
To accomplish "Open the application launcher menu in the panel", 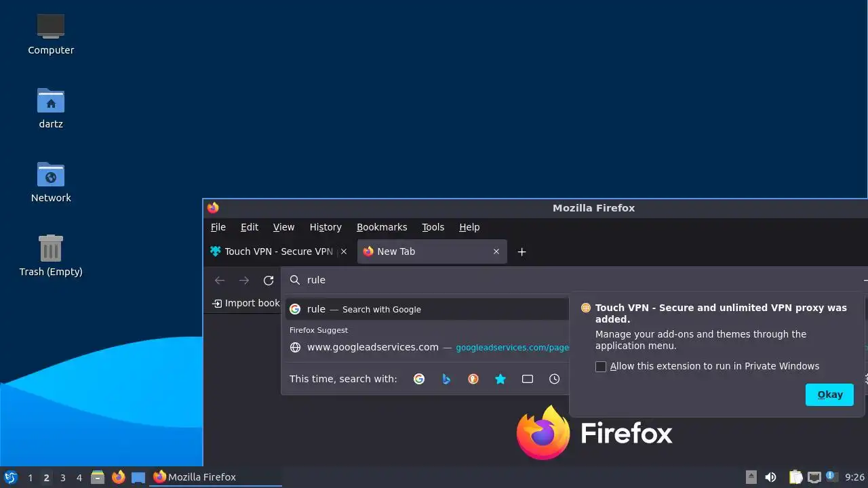I will tap(10, 477).
